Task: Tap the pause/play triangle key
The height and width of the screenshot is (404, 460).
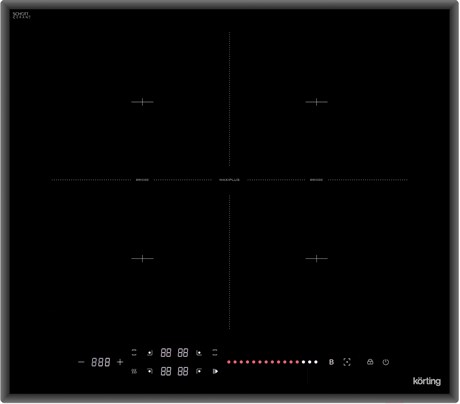Action: 215,371
